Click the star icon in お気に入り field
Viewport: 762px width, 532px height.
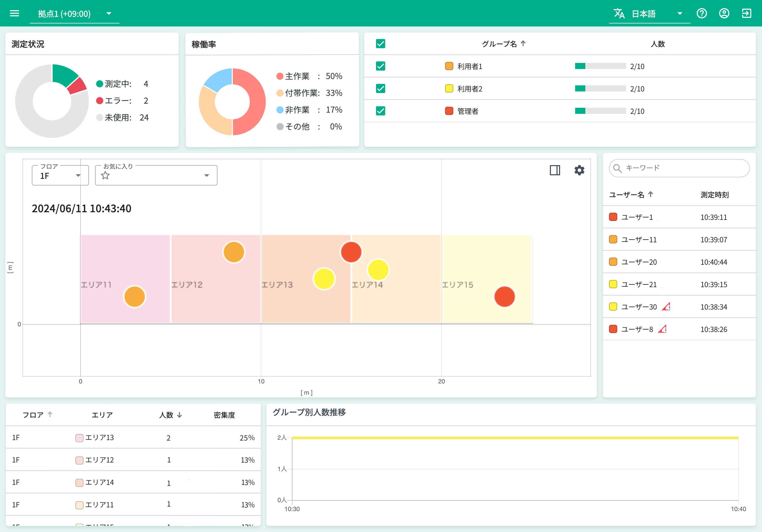tap(105, 176)
